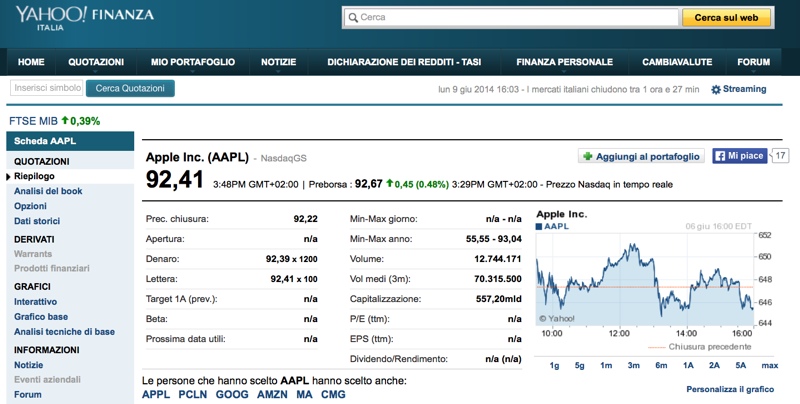Click the green plus portfolio icon
The width and height of the screenshot is (800, 404).
click(587, 156)
